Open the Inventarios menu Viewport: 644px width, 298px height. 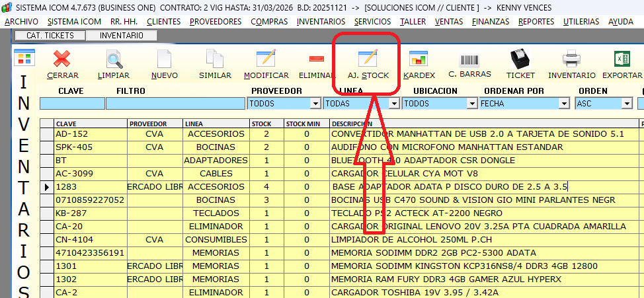[320, 22]
